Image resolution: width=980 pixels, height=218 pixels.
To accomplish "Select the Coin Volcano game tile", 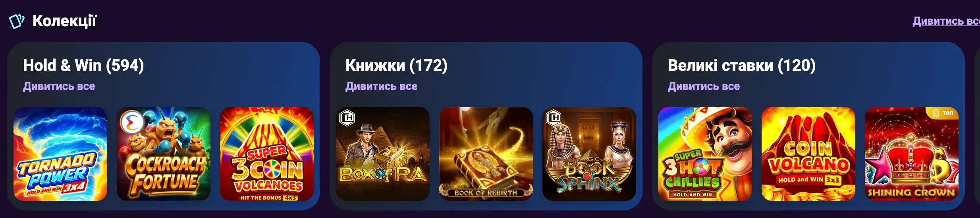I will pos(808,154).
